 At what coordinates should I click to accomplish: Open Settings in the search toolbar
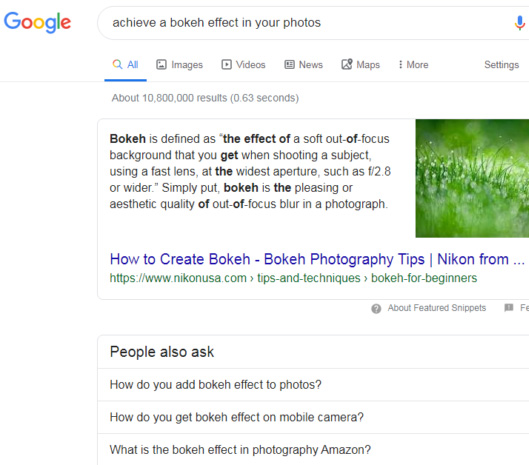501,64
